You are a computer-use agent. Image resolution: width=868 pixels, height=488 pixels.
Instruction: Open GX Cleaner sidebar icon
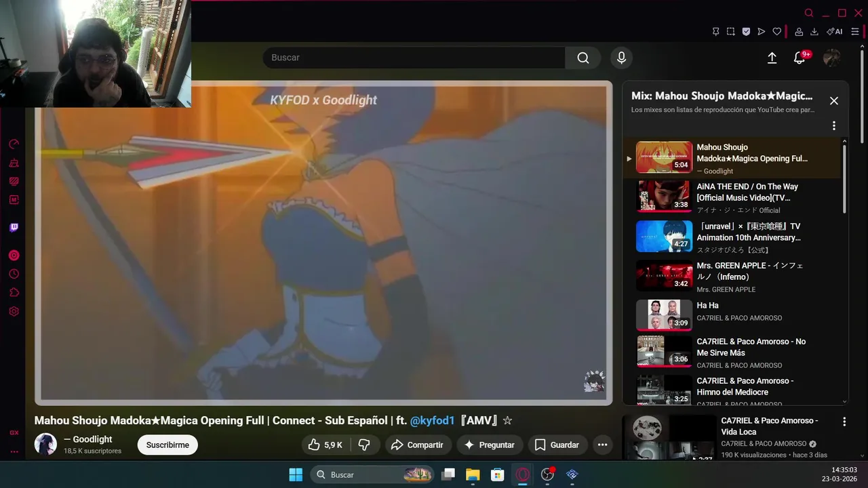[14, 163]
